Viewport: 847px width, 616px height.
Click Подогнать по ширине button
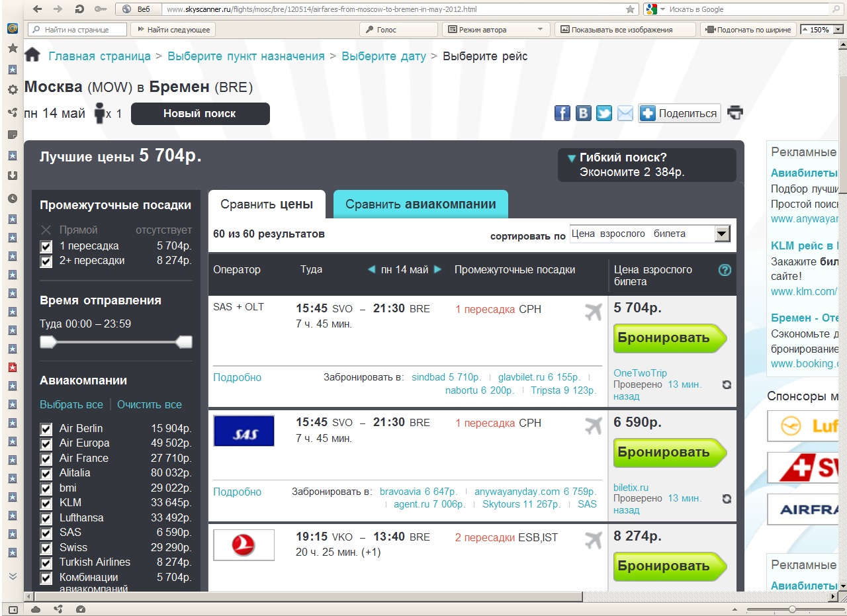(x=748, y=30)
